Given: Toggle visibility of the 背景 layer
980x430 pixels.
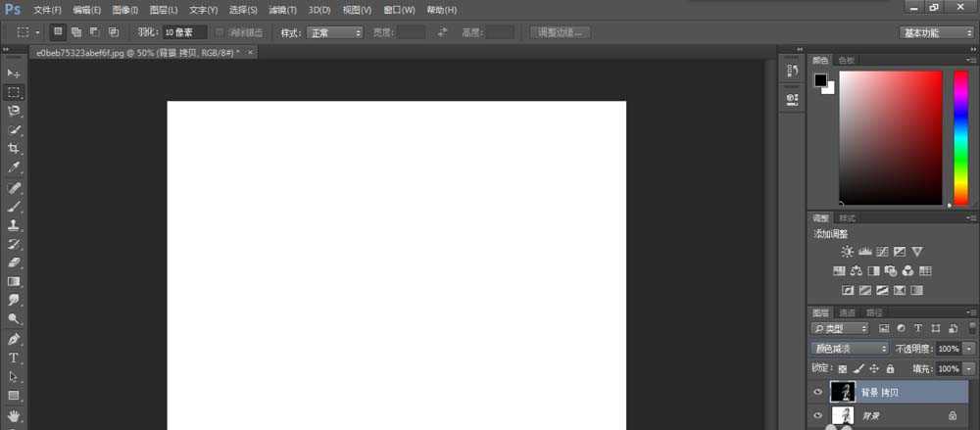Looking at the screenshot, I should click(819, 416).
